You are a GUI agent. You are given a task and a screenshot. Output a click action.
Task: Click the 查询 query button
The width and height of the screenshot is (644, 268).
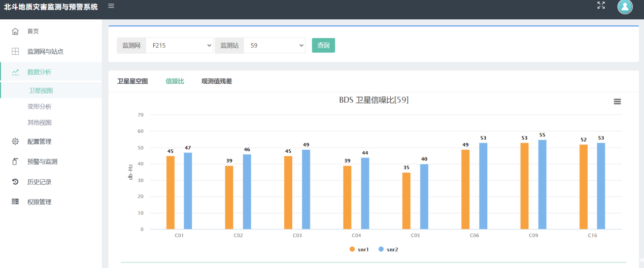(323, 45)
